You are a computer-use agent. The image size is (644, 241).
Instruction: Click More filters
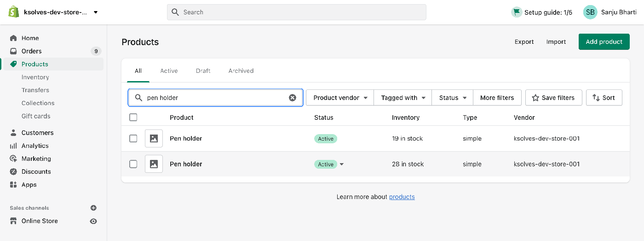(497, 98)
